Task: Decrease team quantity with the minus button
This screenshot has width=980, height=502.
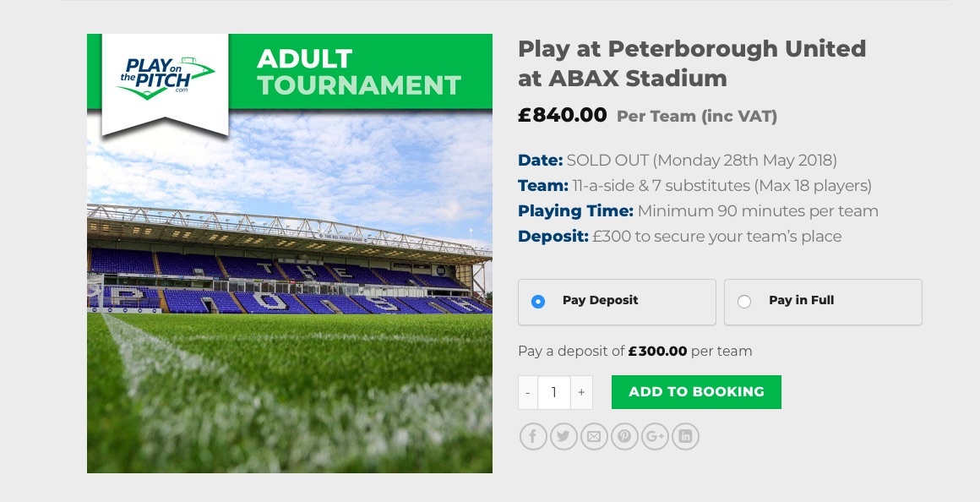Action: click(528, 392)
